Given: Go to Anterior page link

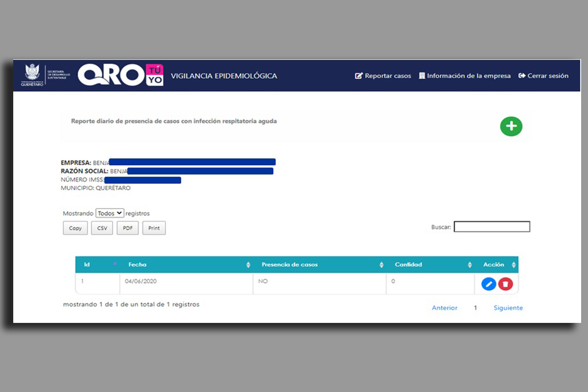Looking at the screenshot, I should pos(444,308).
